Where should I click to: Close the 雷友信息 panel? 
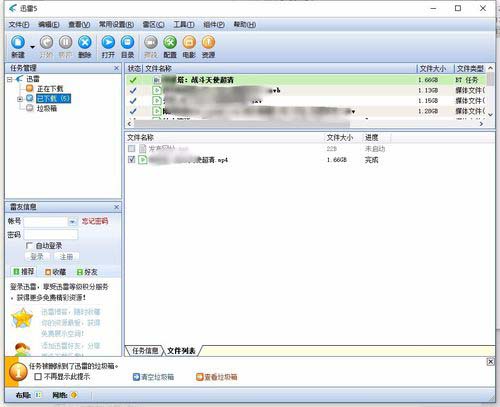[x=116, y=207]
